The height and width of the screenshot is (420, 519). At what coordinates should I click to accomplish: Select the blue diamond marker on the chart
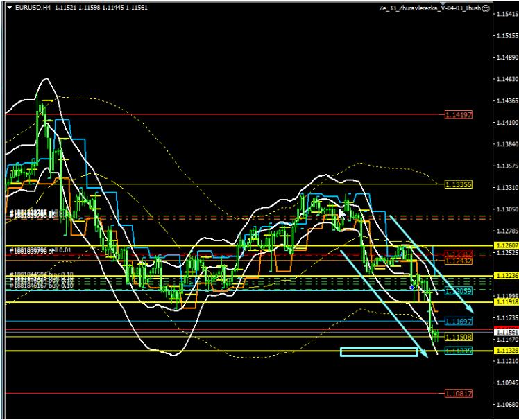[412, 286]
